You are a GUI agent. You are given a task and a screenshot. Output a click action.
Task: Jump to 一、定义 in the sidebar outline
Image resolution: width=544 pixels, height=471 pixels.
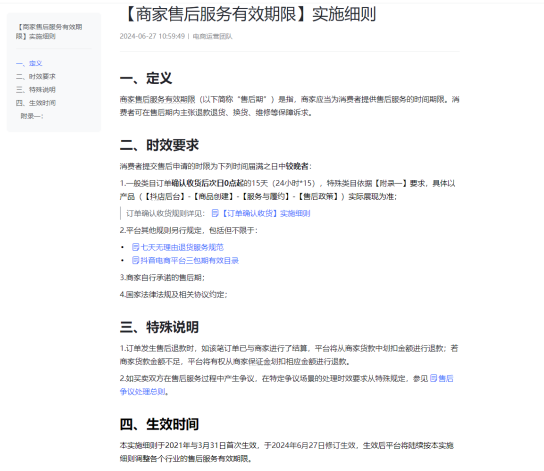click(29, 63)
